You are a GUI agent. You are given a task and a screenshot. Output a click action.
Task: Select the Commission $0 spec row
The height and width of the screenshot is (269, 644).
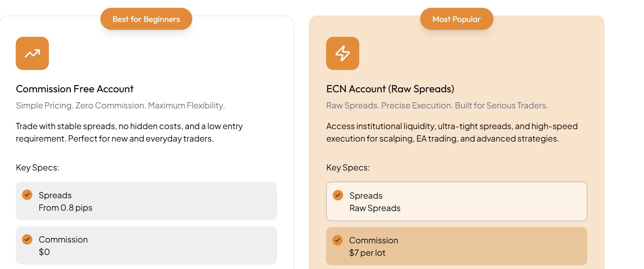tap(146, 245)
